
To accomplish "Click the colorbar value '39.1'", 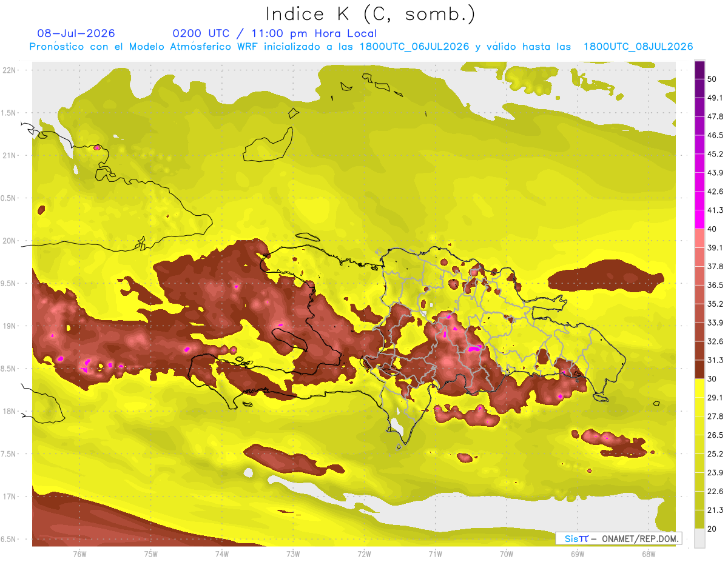I will pyautogui.click(x=715, y=247).
